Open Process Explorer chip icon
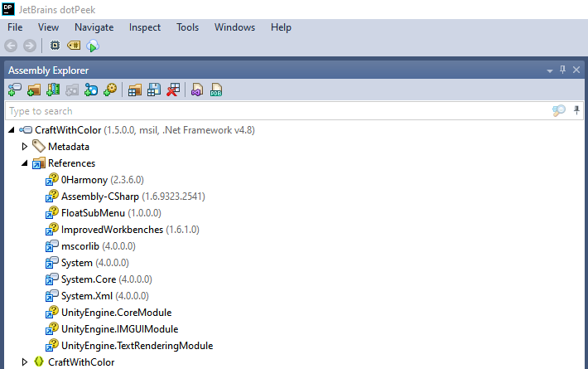This screenshot has height=369, width=588. coord(55,46)
